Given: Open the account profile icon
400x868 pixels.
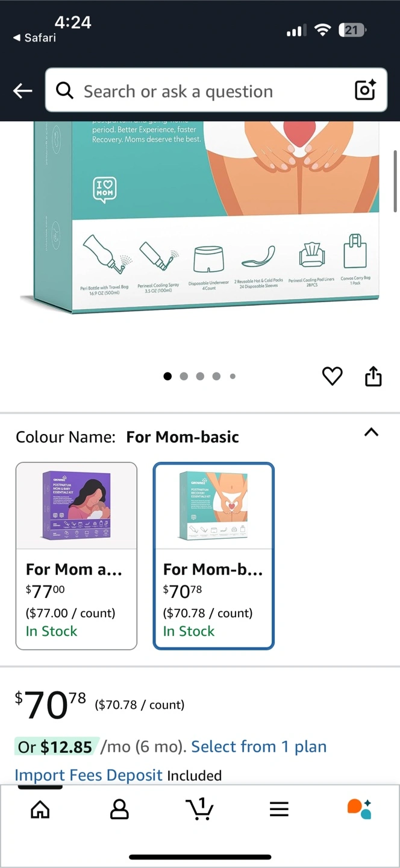Looking at the screenshot, I should point(120,809).
